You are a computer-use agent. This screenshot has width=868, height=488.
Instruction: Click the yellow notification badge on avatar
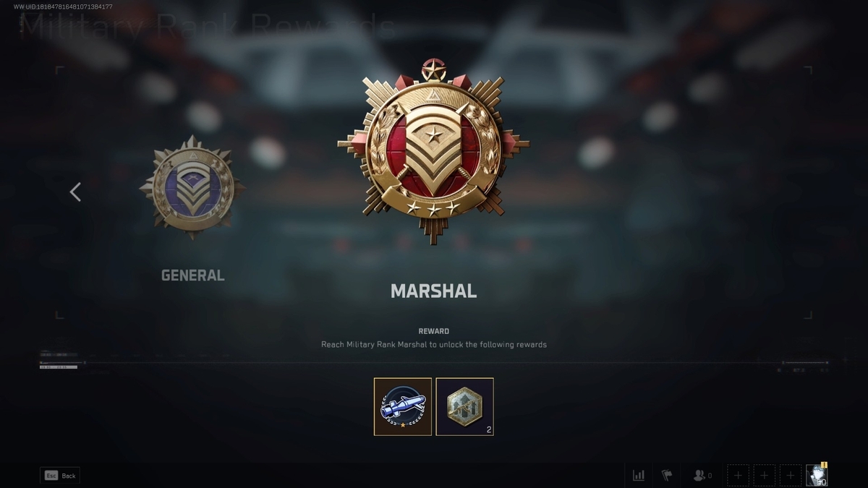tap(824, 466)
